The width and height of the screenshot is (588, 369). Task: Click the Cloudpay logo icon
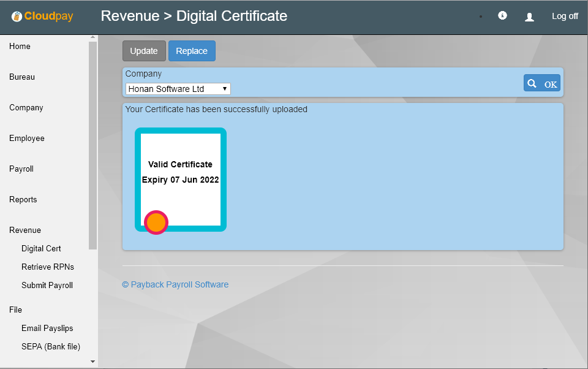click(17, 17)
